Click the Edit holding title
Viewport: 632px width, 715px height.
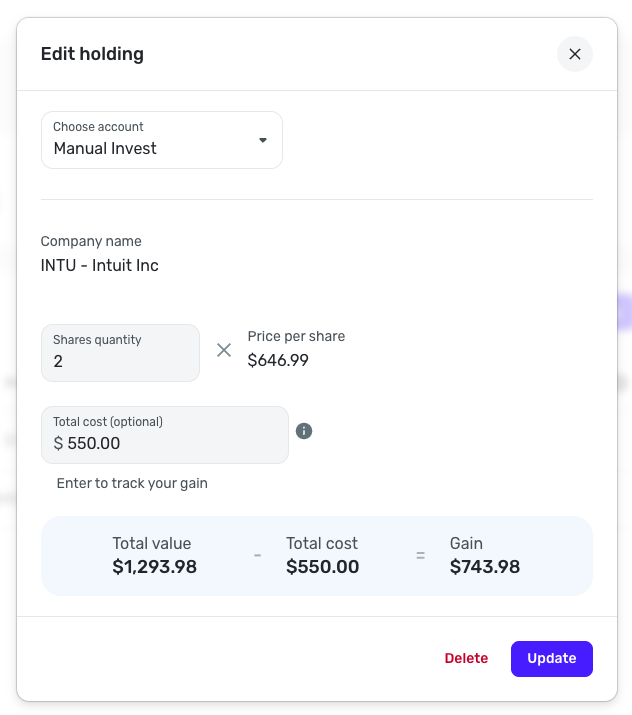click(x=92, y=54)
